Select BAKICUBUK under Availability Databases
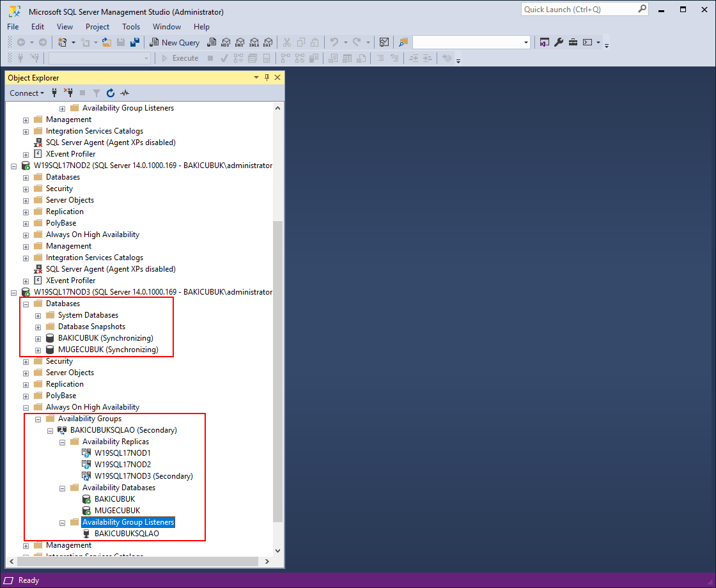This screenshot has height=588, width=716. click(114, 499)
